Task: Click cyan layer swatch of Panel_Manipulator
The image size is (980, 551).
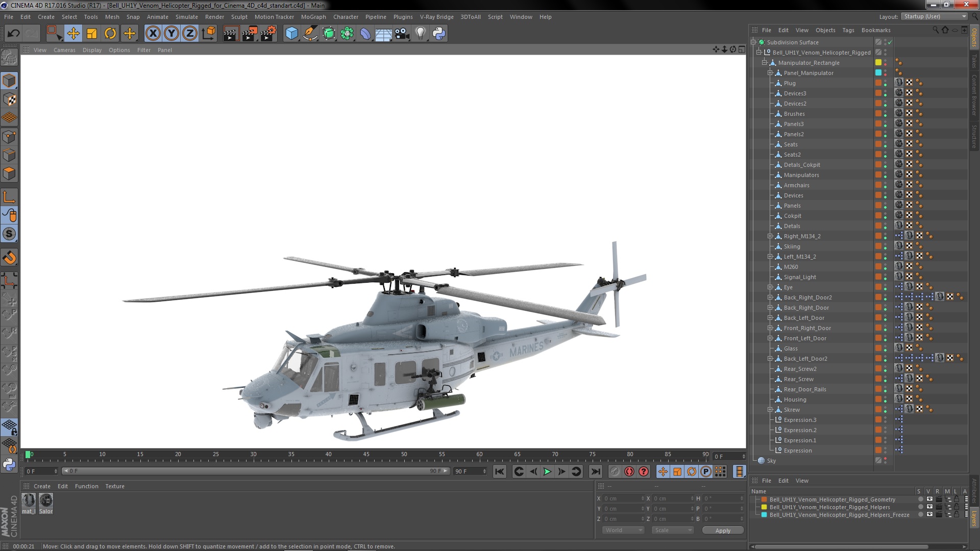Action: tap(878, 73)
